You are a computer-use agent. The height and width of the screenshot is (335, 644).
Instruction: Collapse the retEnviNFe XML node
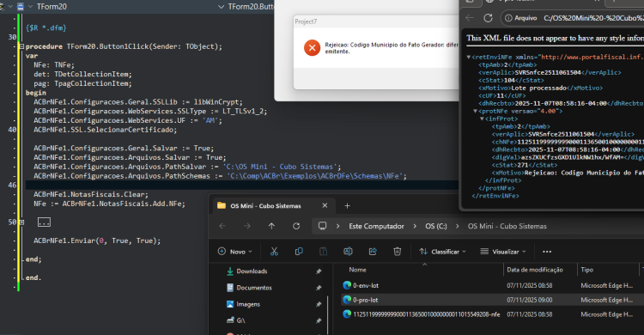click(469, 58)
